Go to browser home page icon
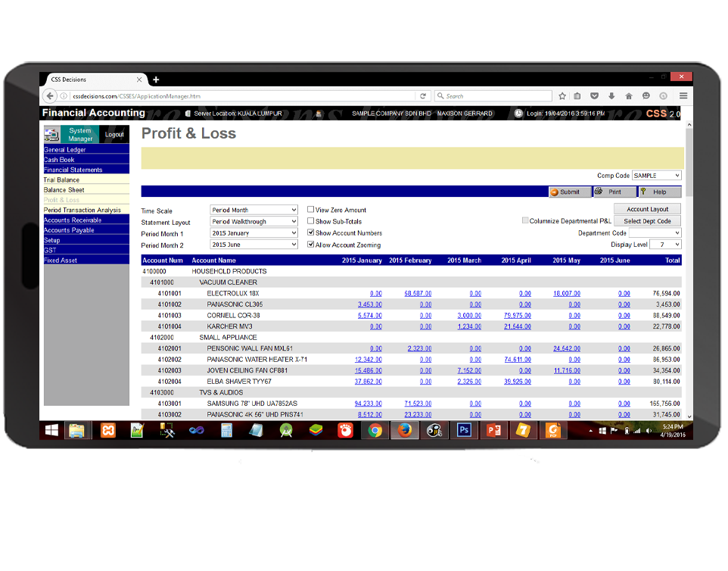Viewport: 728px width, 571px height. click(x=629, y=96)
